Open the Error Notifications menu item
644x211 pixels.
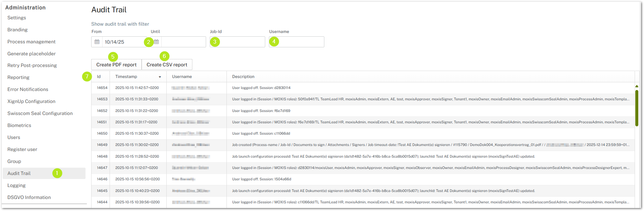click(28, 89)
